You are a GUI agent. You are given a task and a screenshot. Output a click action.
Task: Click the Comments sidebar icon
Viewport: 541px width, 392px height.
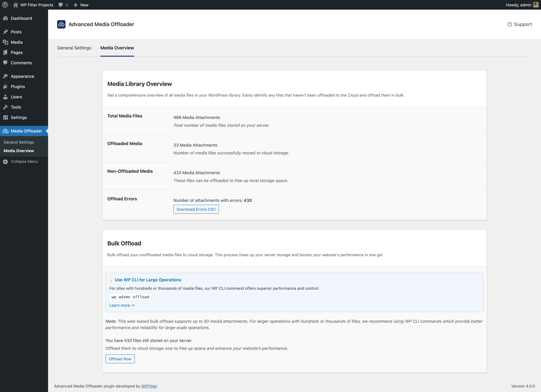click(x=6, y=63)
